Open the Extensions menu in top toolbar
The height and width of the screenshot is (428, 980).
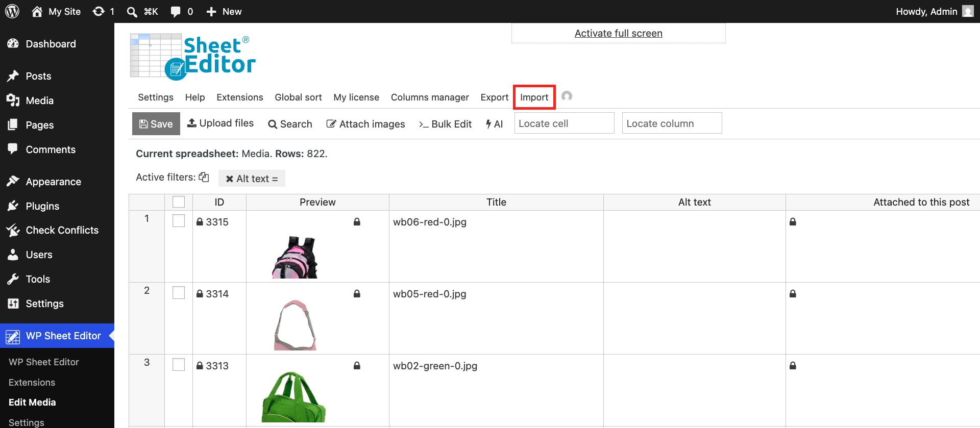240,97
